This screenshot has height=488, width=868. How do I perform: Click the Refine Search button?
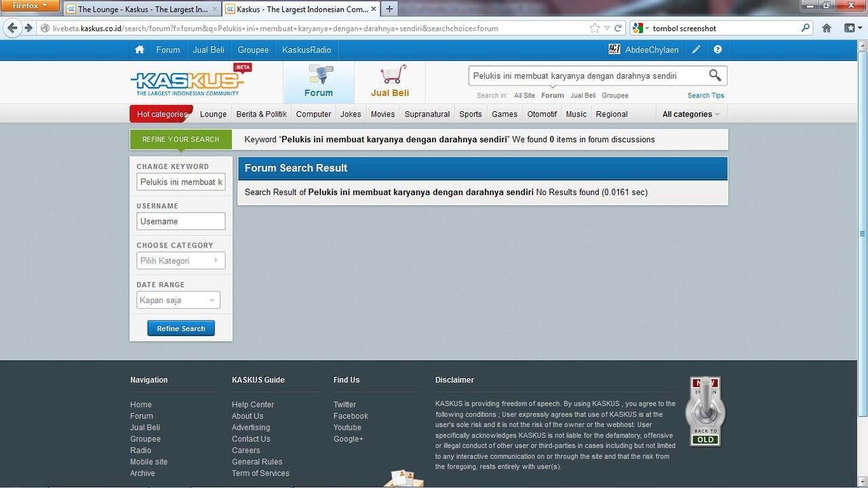point(181,328)
